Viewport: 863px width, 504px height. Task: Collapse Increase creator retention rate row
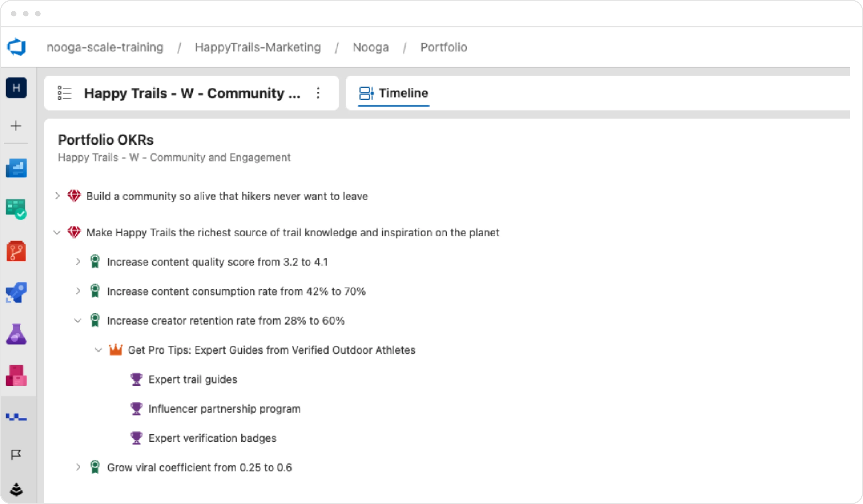[x=78, y=320]
